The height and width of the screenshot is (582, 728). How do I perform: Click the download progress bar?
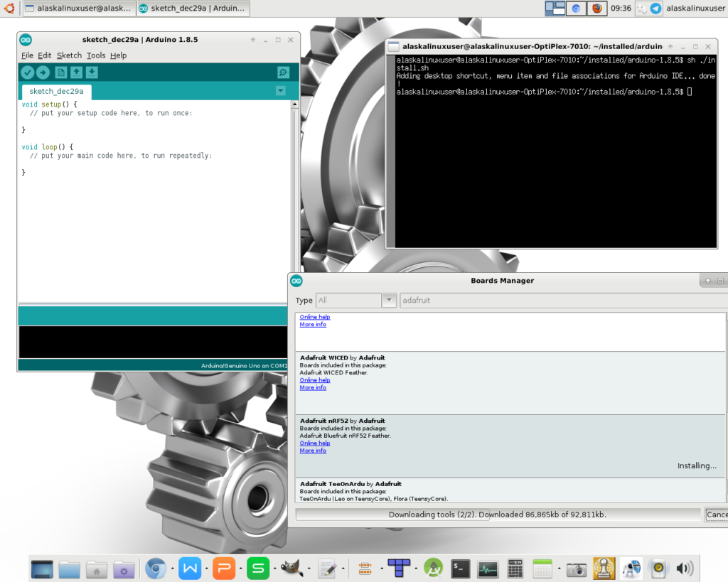497,514
